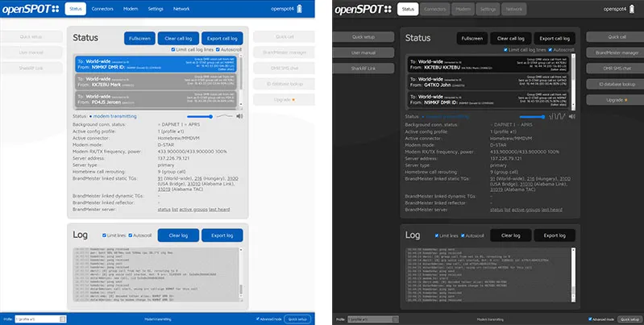Open the Modem tab in dark theme

tap(463, 9)
